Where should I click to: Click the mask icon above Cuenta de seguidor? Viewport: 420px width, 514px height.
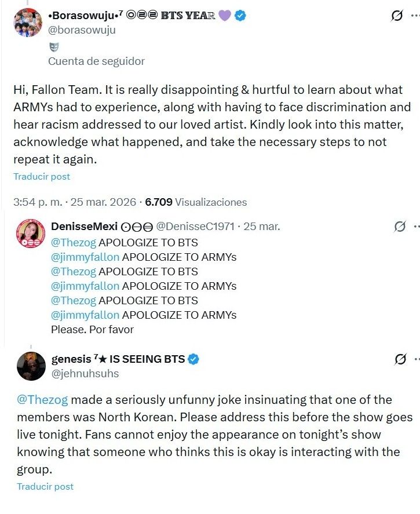click(54, 48)
